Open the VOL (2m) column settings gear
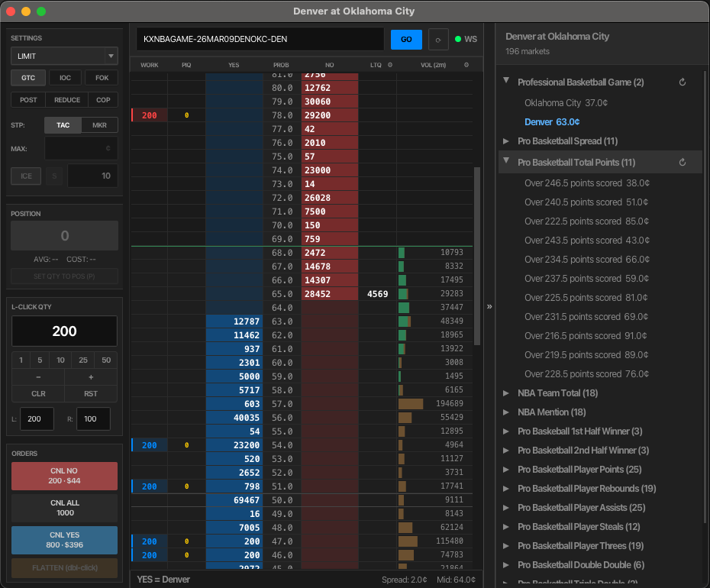Screen dimensions: 710x588 point(465,65)
